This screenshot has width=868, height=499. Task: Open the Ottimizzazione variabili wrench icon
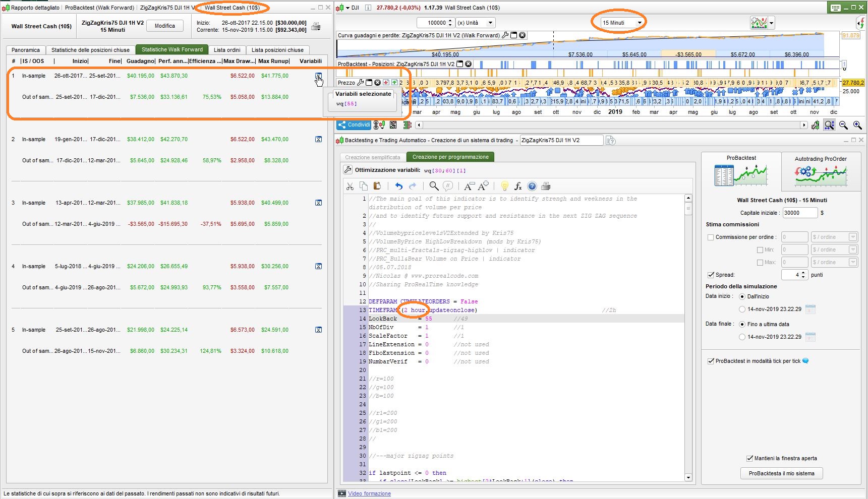click(x=348, y=170)
